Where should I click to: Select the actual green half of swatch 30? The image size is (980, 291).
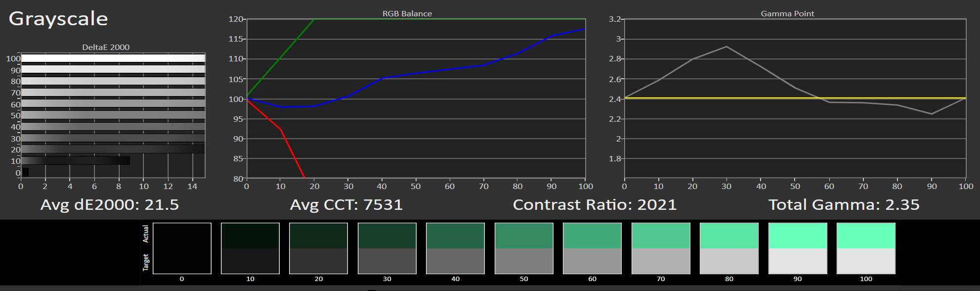coord(387,236)
